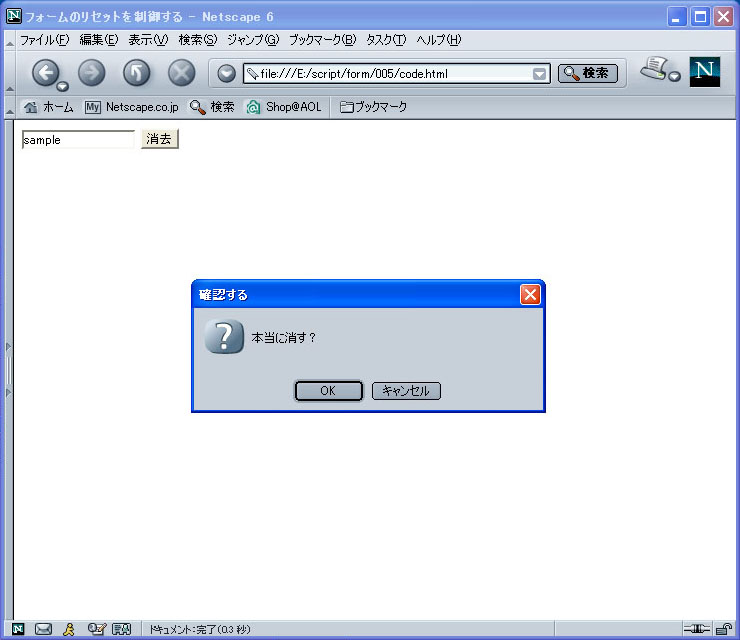The height and width of the screenshot is (640, 740).
Task: Open the ヘルプ(H) menu
Action: point(438,40)
